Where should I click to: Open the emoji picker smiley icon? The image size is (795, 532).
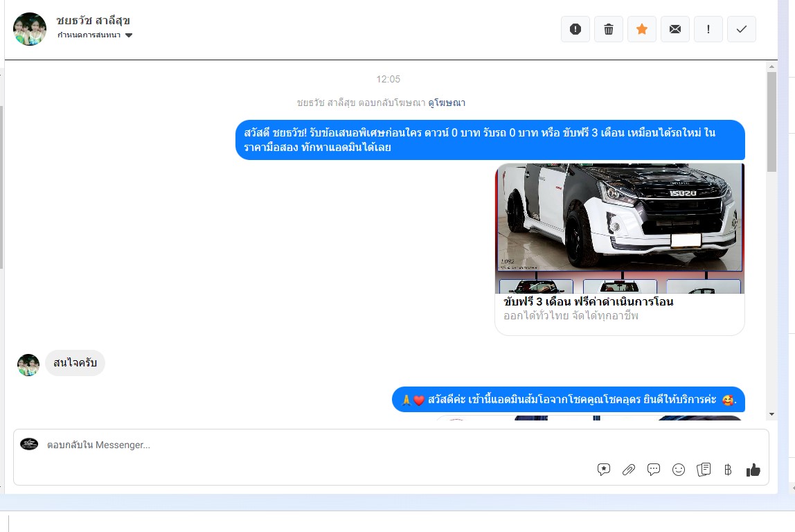point(679,470)
